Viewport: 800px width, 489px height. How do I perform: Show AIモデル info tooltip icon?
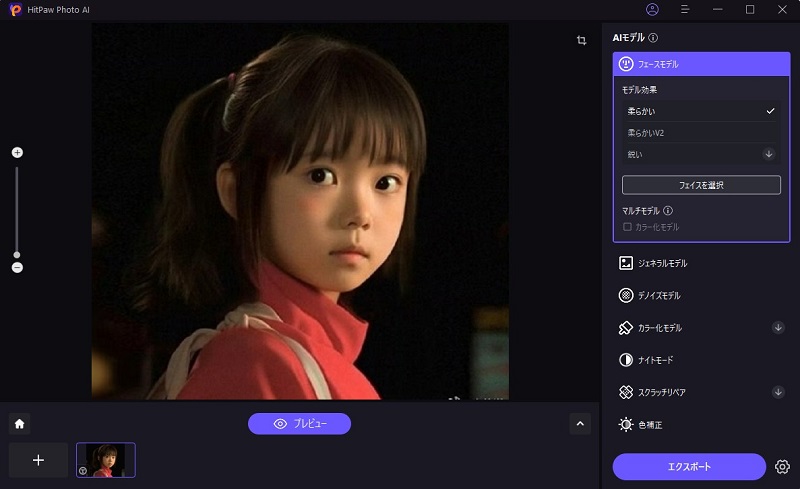pos(653,38)
